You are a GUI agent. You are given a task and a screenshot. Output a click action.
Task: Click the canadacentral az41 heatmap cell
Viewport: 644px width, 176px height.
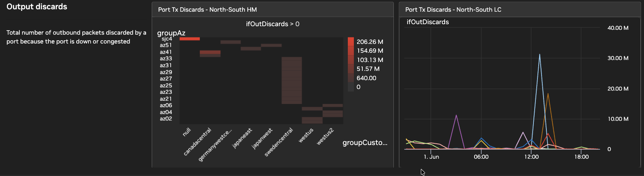click(x=210, y=52)
